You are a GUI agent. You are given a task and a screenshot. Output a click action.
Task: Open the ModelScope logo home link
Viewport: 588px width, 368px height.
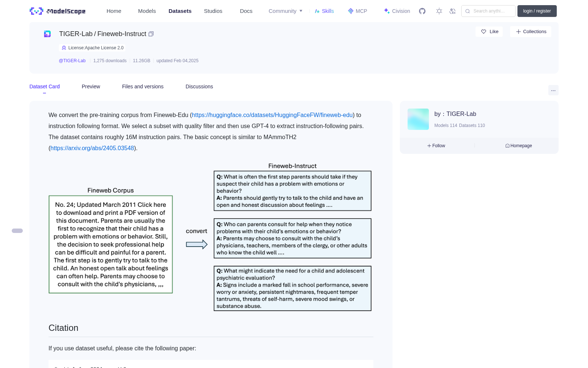57,11
